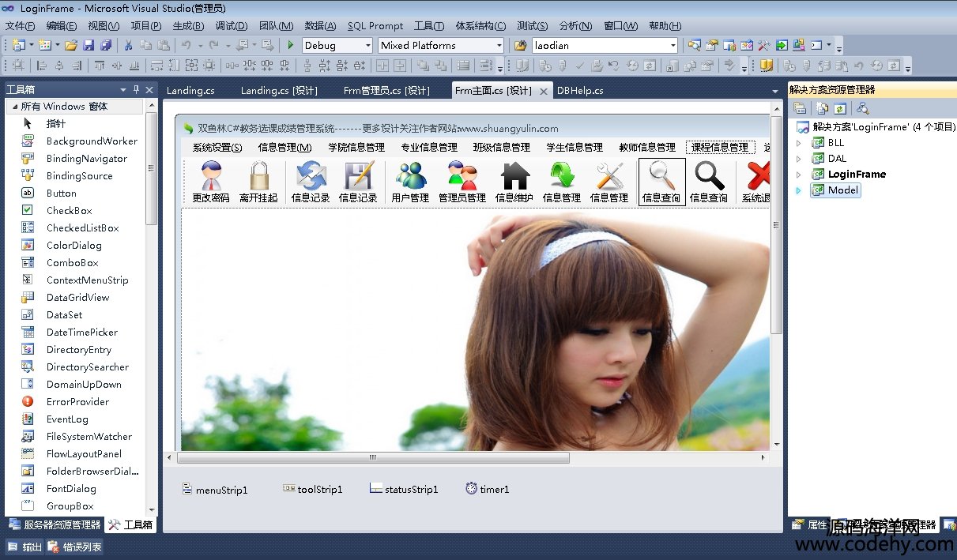Click the Properties icon in Solution Explorer toolbar
Image resolution: width=957 pixels, height=560 pixels.
coord(800,108)
